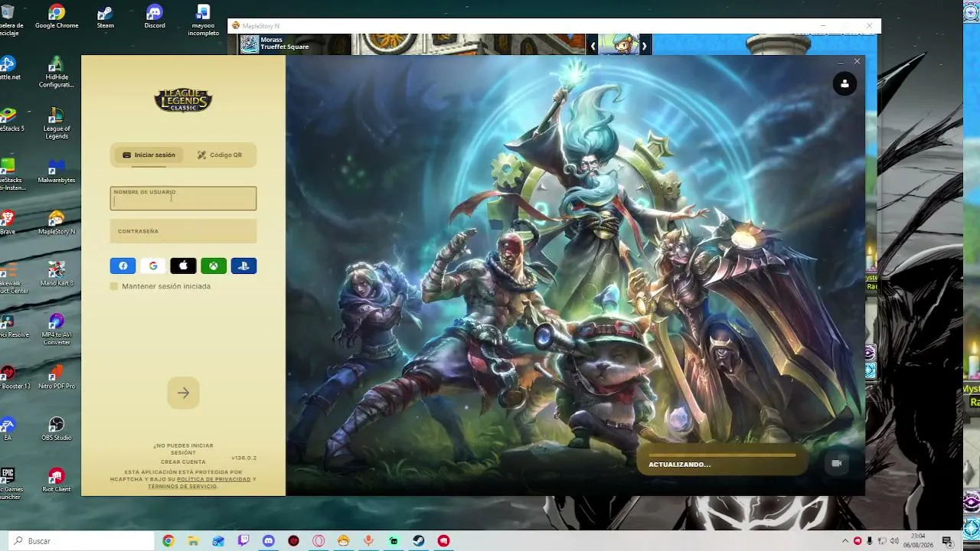Open the mayooo incompleto desktop file
Image resolution: width=980 pixels, height=551 pixels.
pos(204,20)
